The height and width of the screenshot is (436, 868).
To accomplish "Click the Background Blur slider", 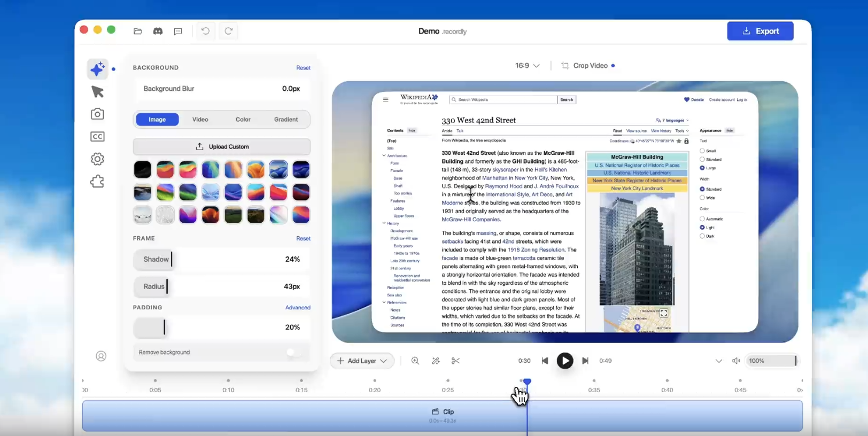I will point(222,89).
